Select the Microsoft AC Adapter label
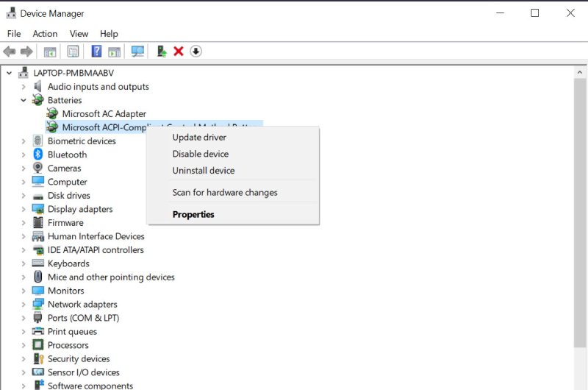 (x=104, y=114)
